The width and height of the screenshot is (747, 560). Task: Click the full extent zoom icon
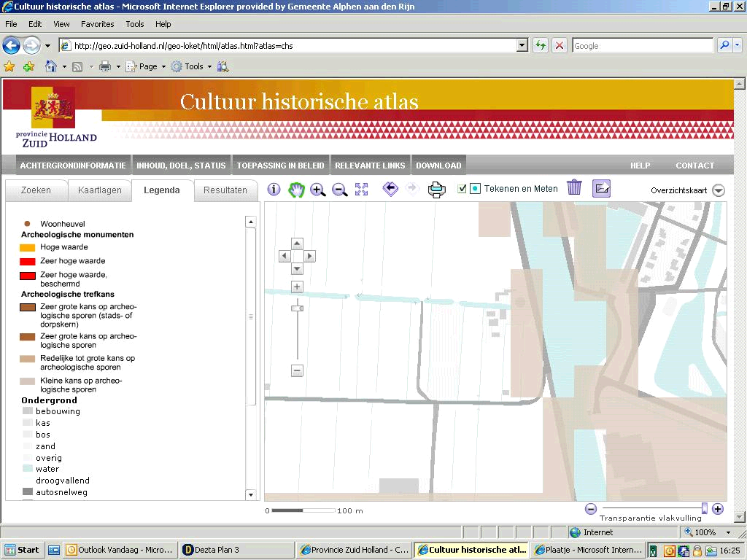click(x=362, y=190)
